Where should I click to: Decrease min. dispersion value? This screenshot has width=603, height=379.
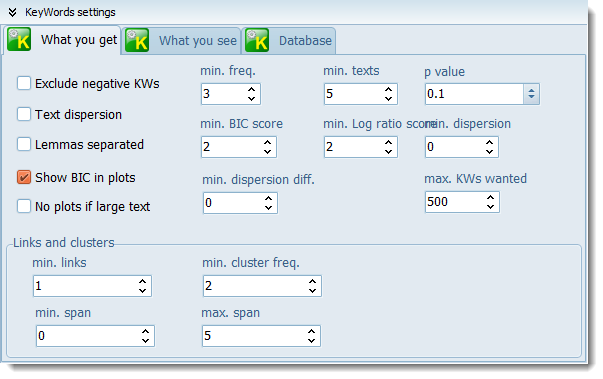[x=489, y=152]
